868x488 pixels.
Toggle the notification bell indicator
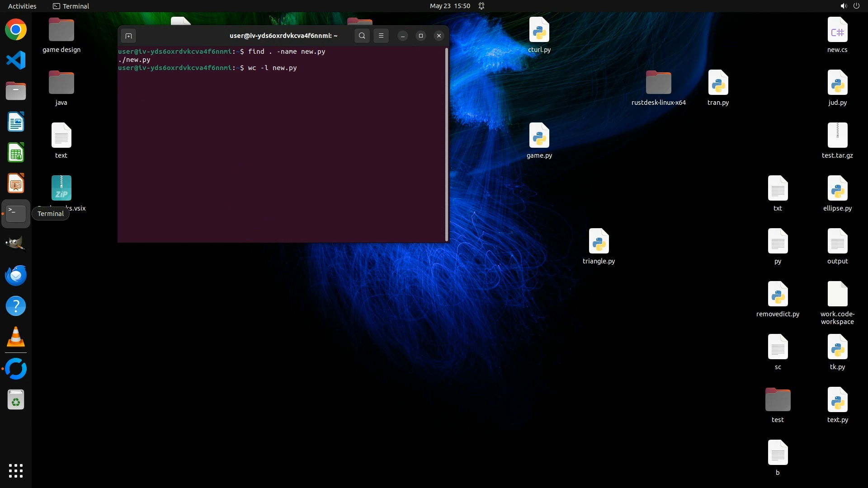pyautogui.click(x=481, y=6)
